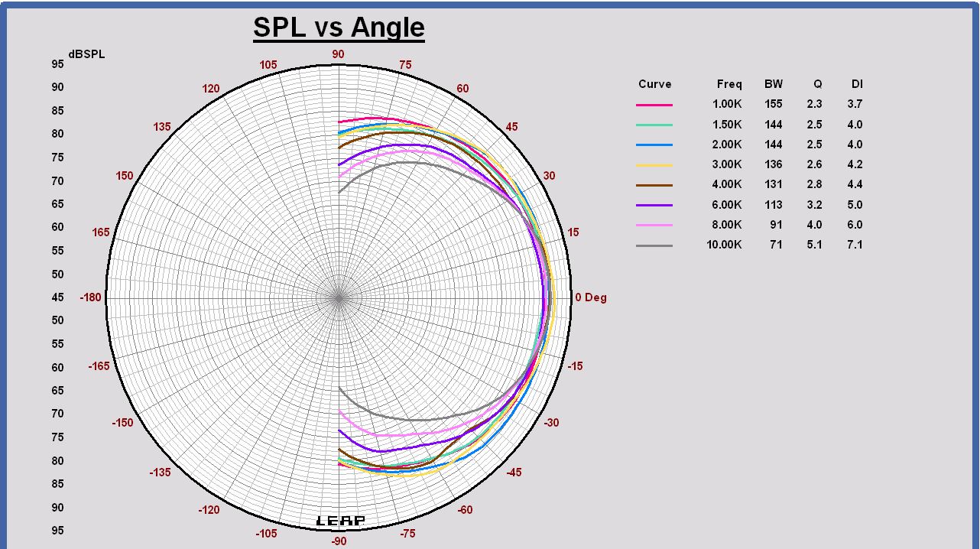Click the 3.00K yellow curve legend line
The height and width of the screenshot is (549, 980).
(654, 164)
